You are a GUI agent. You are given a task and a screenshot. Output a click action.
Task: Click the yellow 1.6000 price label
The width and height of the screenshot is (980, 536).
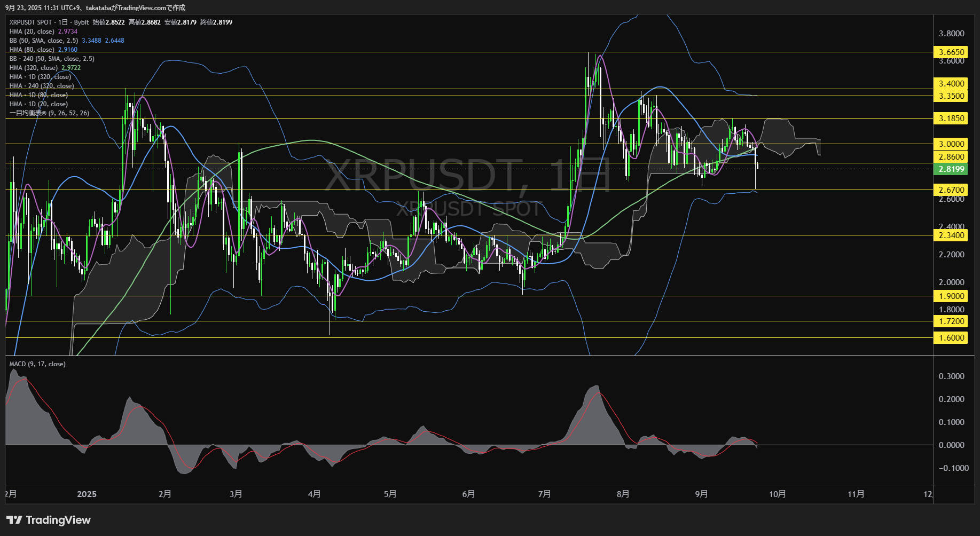tap(952, 338)
